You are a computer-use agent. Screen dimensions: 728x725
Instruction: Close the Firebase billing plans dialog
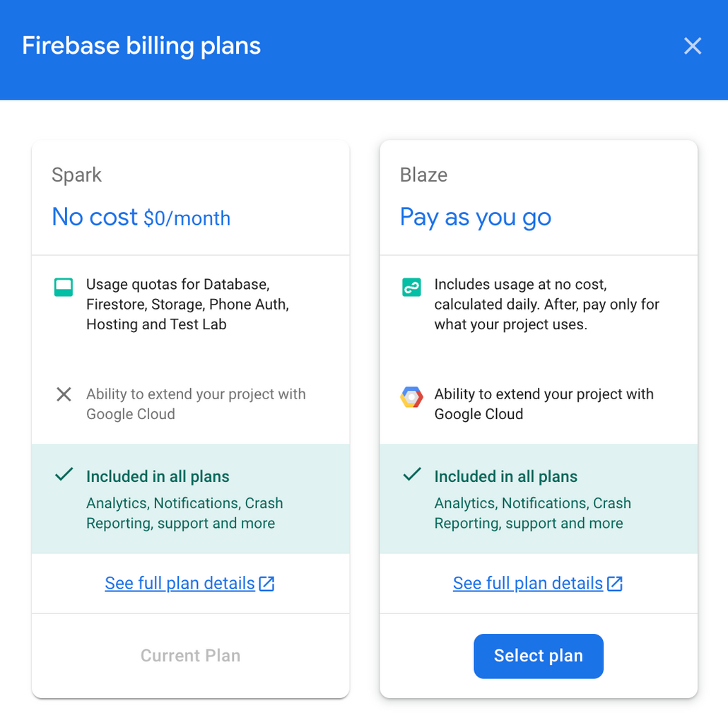692,46
